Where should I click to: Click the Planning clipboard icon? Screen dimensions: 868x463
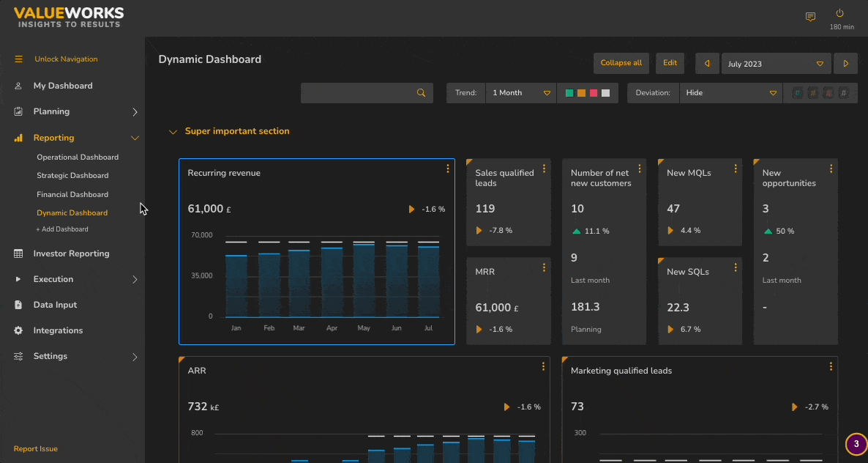pos(18,111)
